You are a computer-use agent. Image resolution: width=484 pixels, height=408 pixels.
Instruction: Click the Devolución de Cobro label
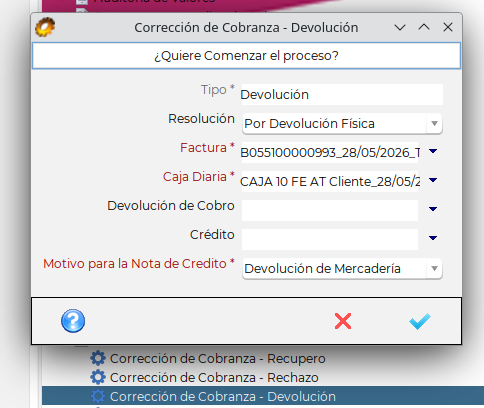point(171,206)
